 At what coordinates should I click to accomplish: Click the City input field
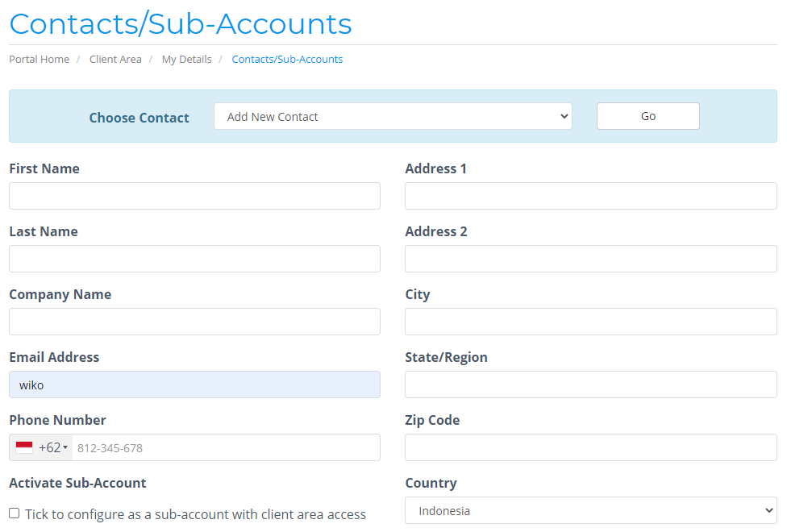click(x=590, y=322)
